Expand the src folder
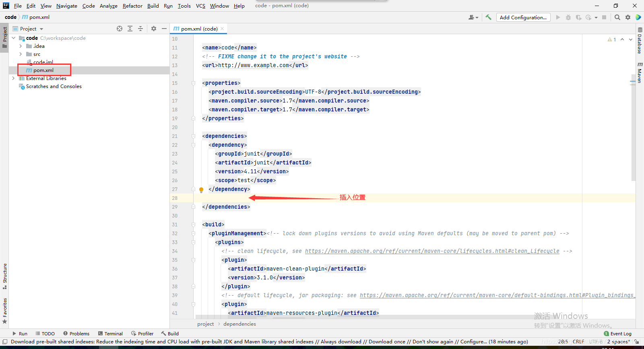 [21, 54]
